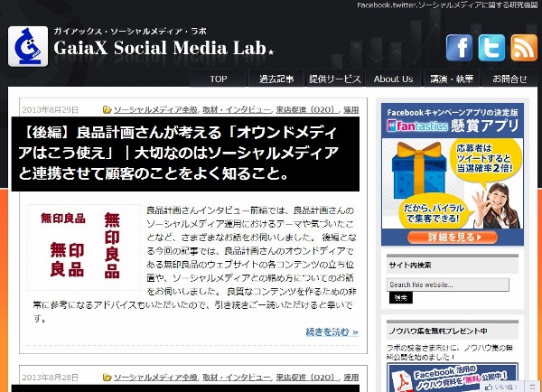The width and height of the screenshot is (542, 392).
Task: Open ソーシャルメディア全般 category on the 8月28日 post
Action: (x=155, y=378)
